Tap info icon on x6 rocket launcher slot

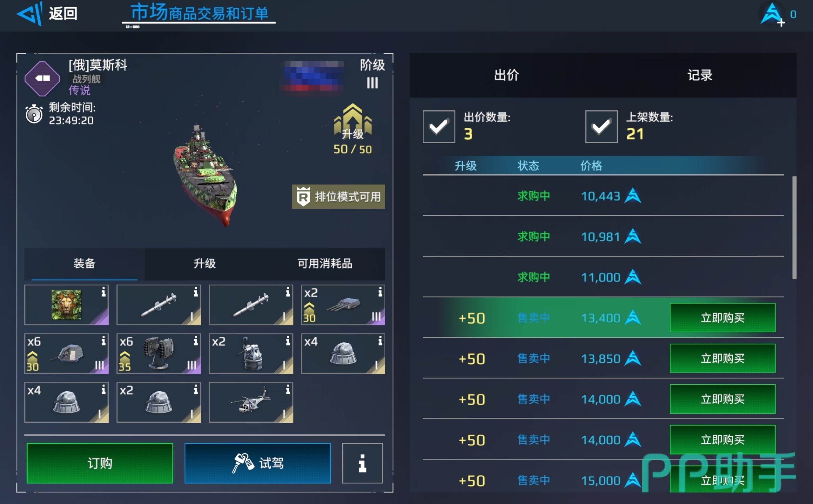(x=196, y=341)
